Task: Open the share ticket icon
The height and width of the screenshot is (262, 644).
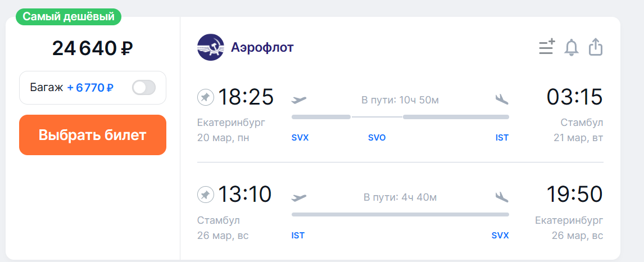Action: point(596,47)
